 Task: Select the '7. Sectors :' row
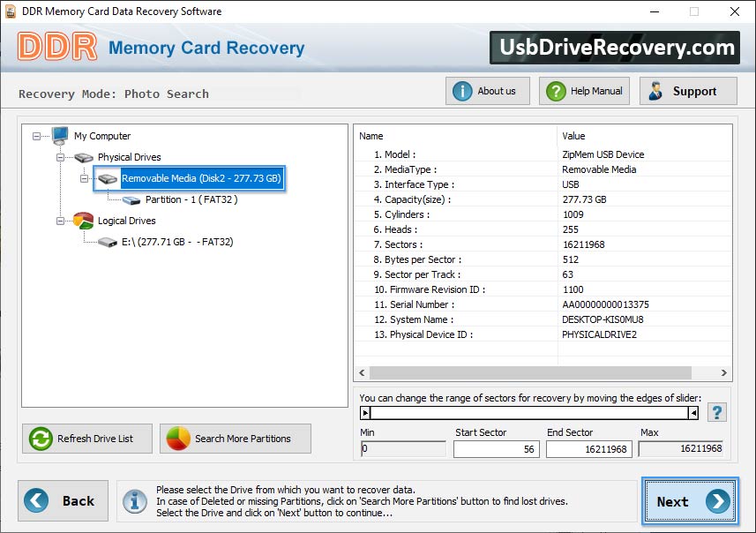(543, 244)
